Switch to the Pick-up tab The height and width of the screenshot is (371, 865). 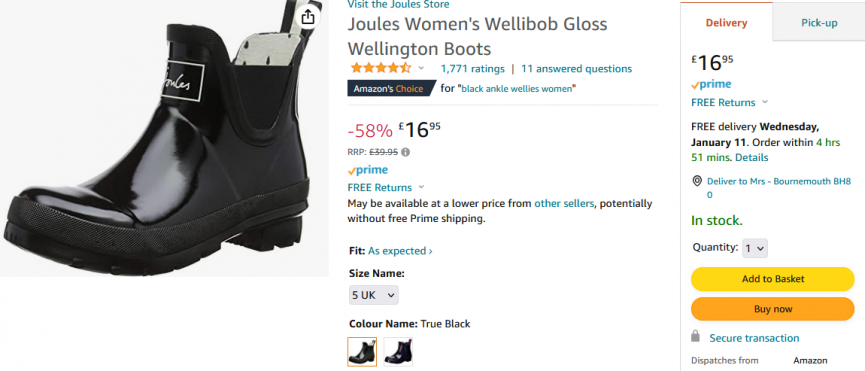pos(819,23)
